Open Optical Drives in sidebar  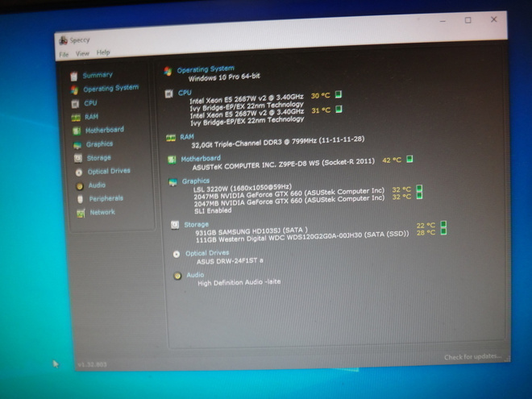pyautogui.click(x=109, y=171)
